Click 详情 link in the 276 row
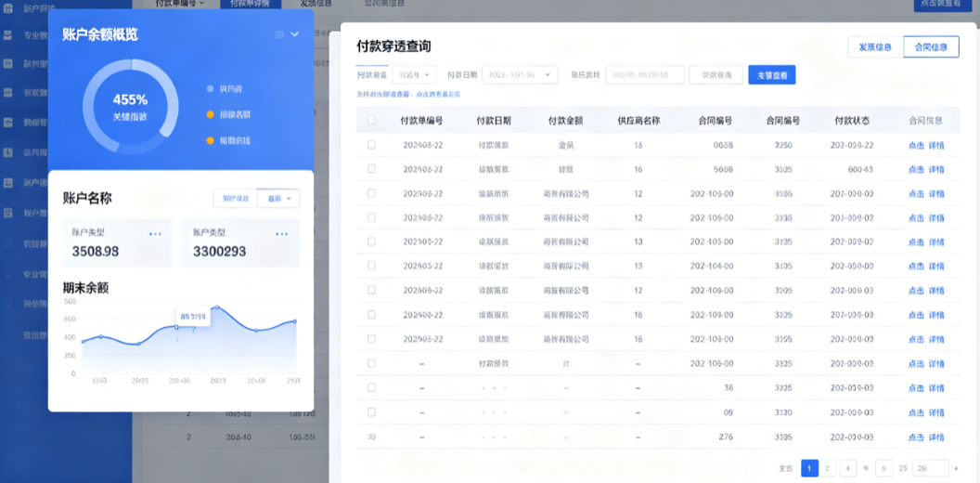 936,437
